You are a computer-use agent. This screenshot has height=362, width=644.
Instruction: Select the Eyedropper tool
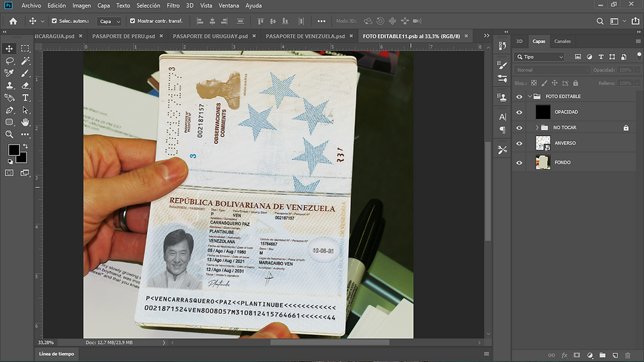(x=9, y=73)
